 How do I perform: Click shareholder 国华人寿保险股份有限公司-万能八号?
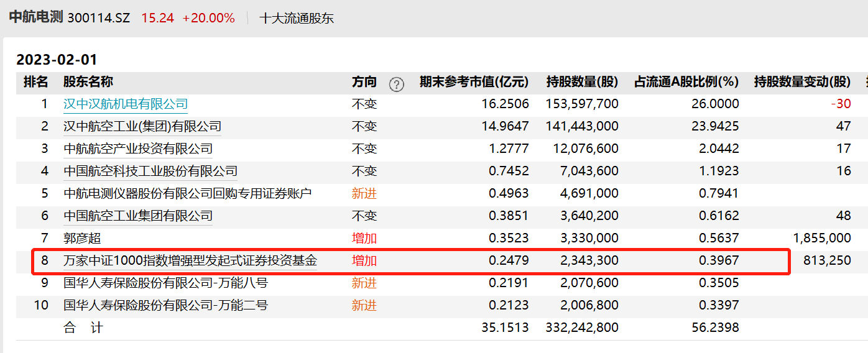tap(166, 283)
